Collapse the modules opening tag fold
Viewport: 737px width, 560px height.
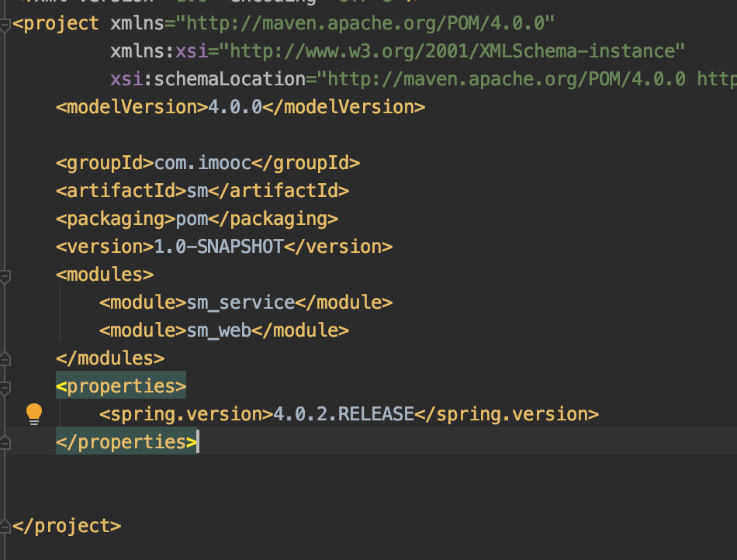(5, 275)
